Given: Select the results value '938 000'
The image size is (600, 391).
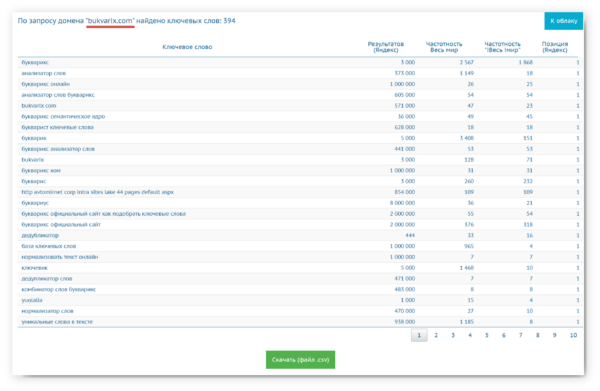Looking at the screenshot, I should (404, 322).
